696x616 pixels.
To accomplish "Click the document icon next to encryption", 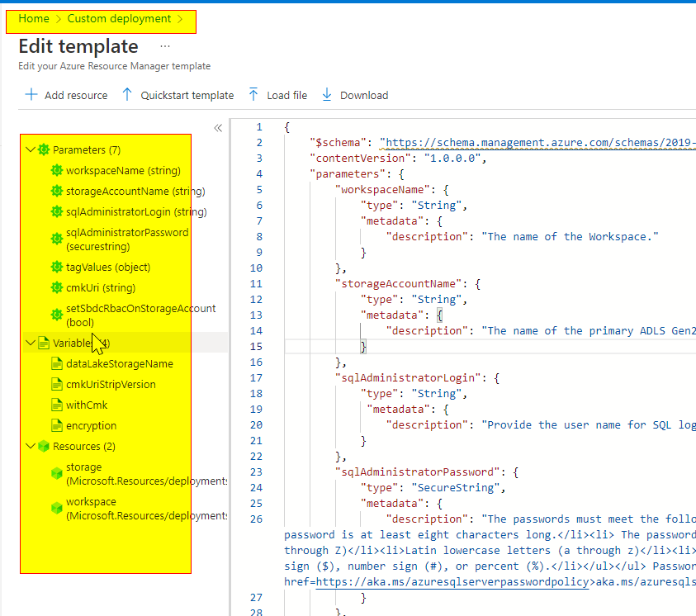I will [57, 425].
